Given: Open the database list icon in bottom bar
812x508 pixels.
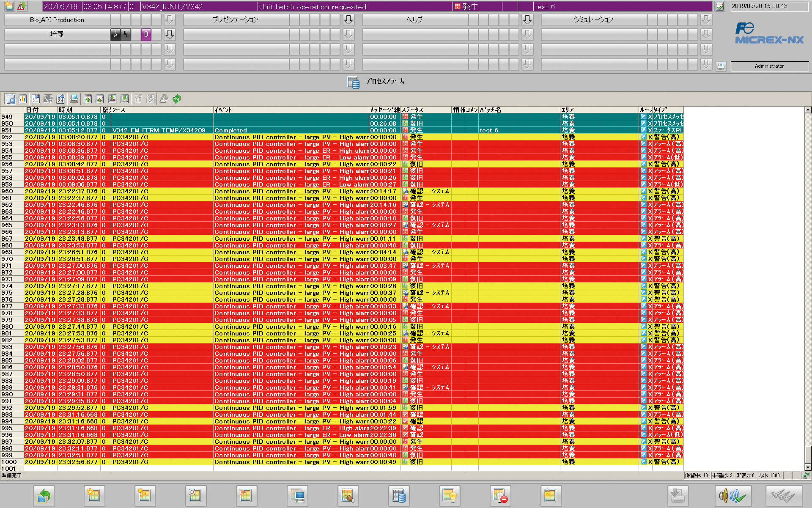Looking at the screenshot, I should 399,496.
